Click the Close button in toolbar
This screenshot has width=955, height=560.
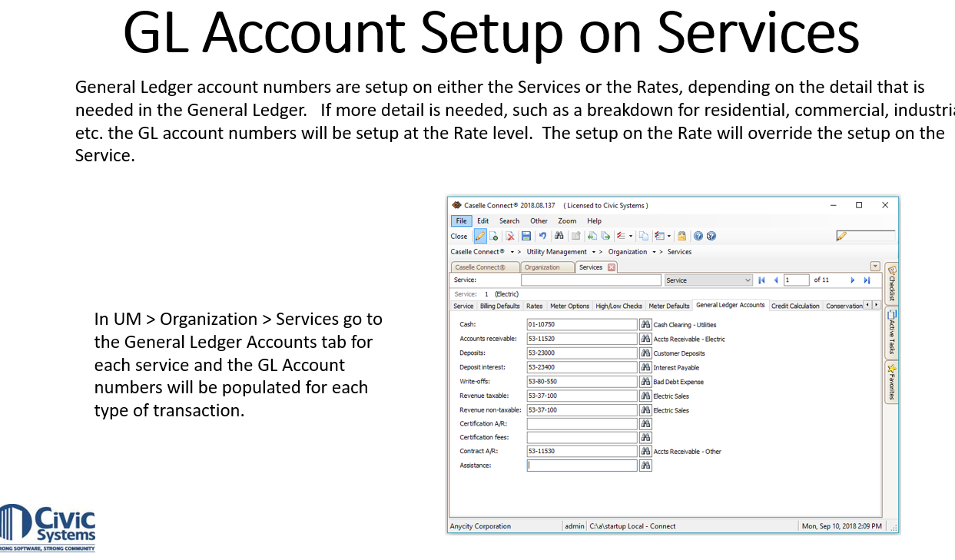tap(459, 236)
